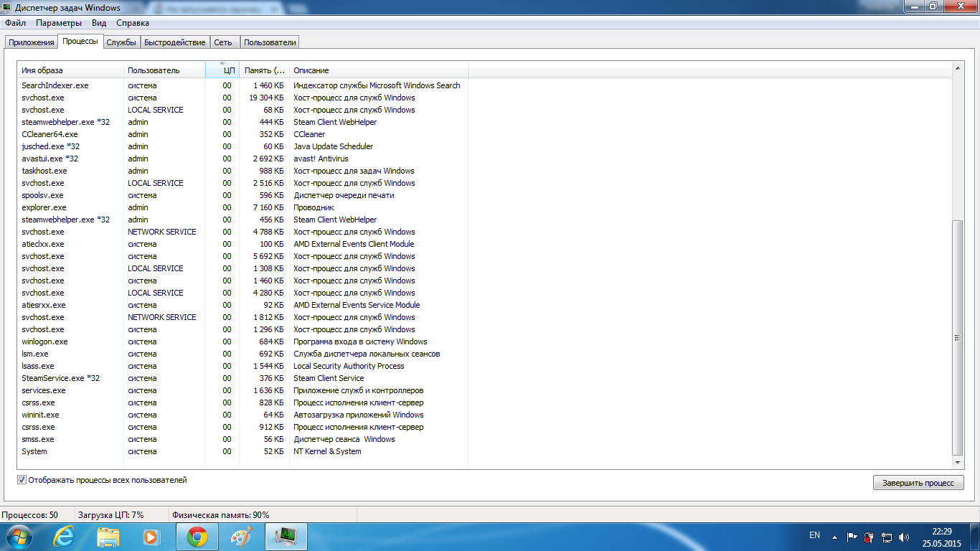
Task: Select the jusched.exe *32 process
Action: click(x=242, y=146)
